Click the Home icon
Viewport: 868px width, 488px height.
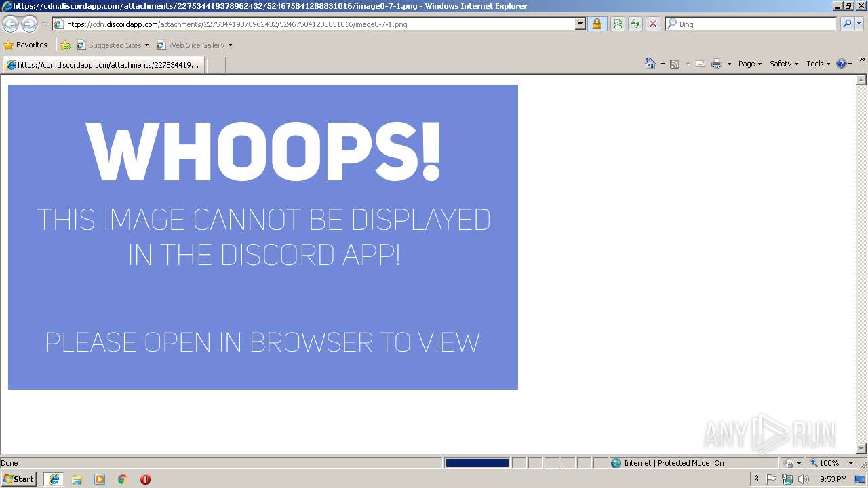650,64
